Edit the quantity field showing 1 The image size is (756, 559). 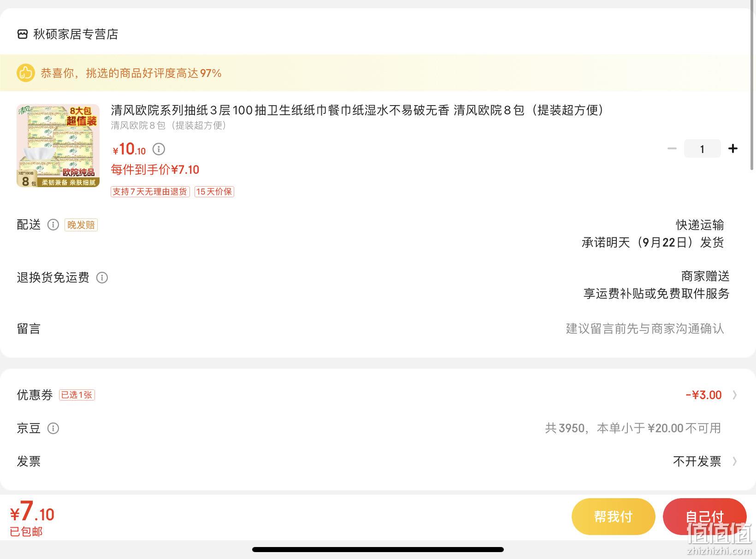(x=702, y=148)
